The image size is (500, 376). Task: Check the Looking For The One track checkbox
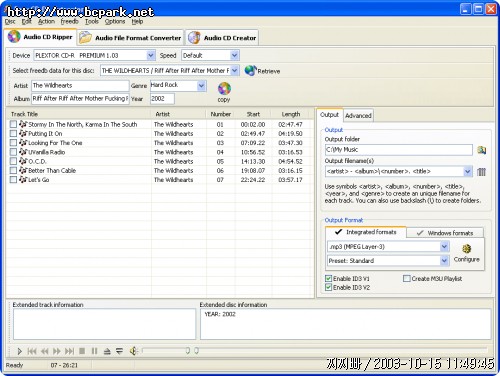[x=13, y=143]
